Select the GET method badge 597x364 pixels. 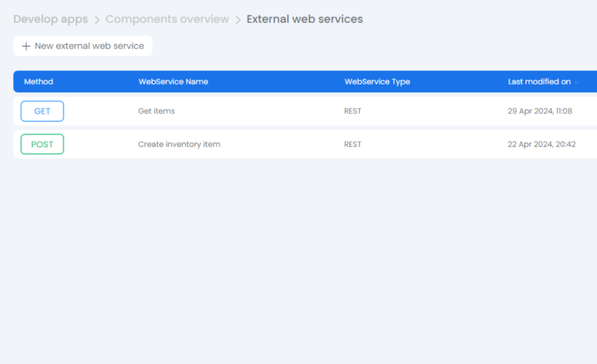pyautogui.click(x=42, y=111)
